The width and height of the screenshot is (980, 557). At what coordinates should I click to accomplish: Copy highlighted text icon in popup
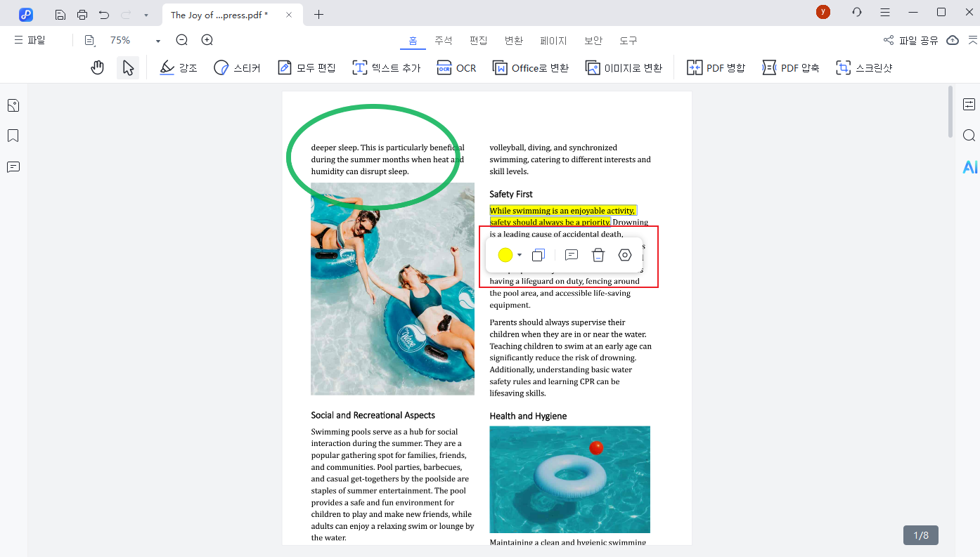click(x=539, y=256)
